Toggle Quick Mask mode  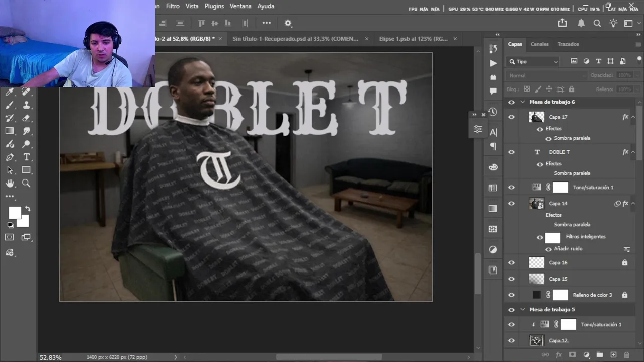point(10,237)
